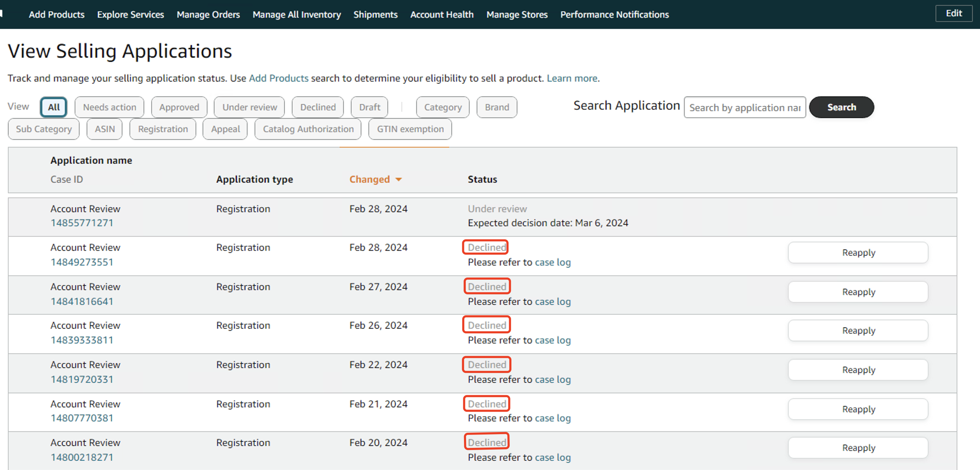Click the View Selling Applications heading
Image resolution: width=980 pixels, height=470 pixels.
click(x=120, y=51)
